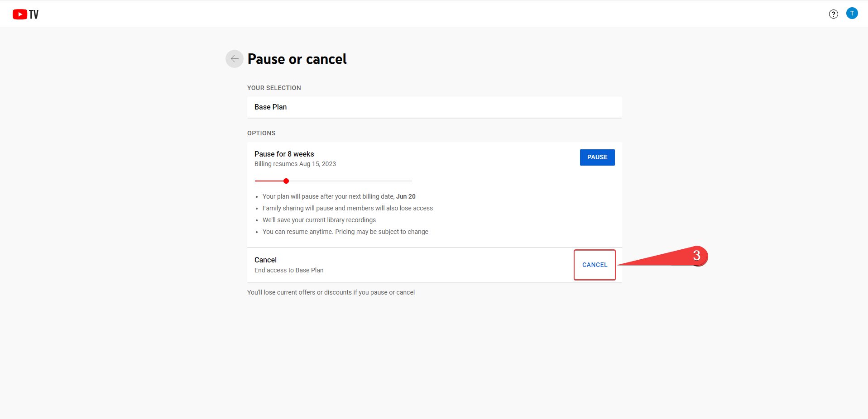Open the help question-mark icon

click(x=834, y=14)
